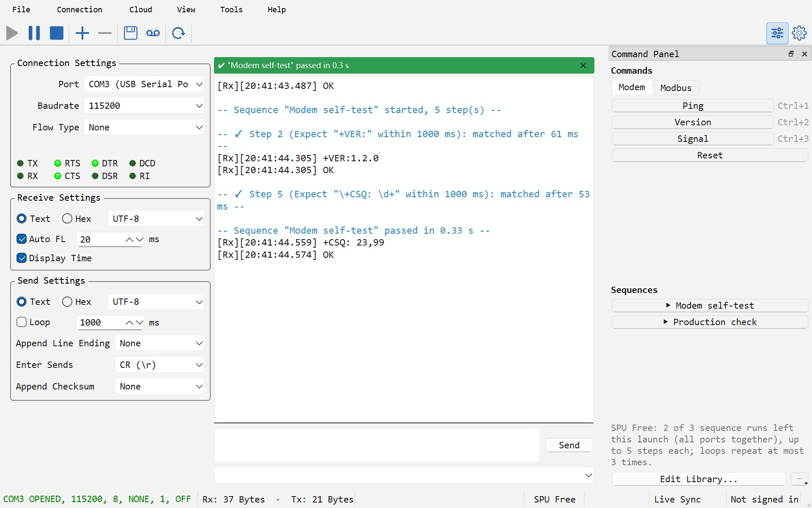Select Text mode in Send Settings
812x508 pixels.
33,302
